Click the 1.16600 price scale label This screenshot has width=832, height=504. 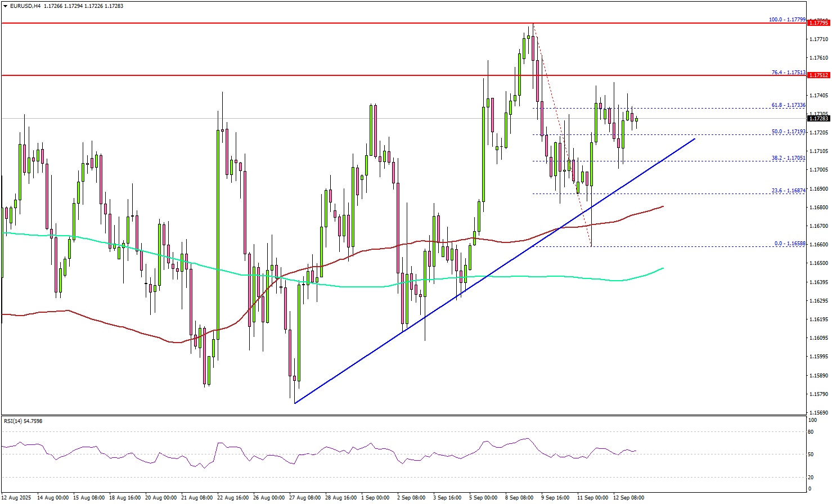tap(818, 245)
